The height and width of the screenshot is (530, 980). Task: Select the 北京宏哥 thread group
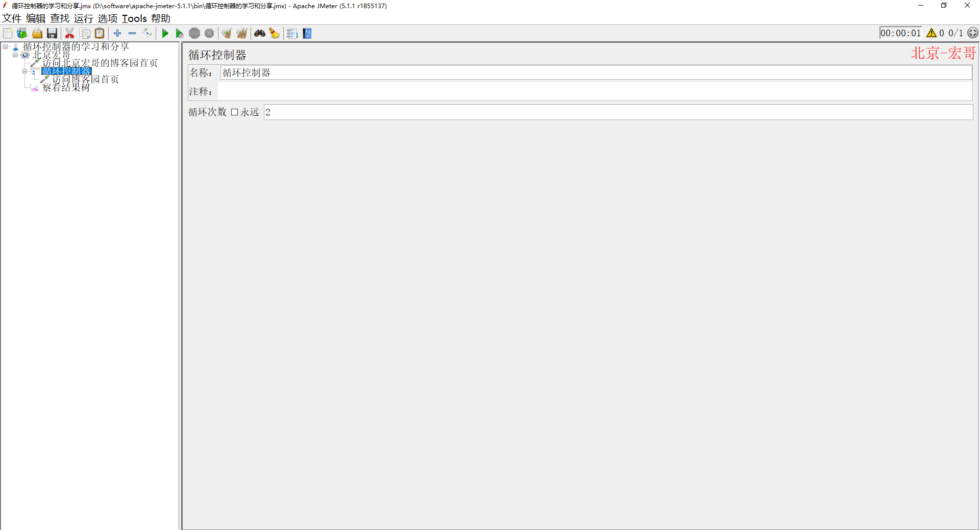point(52,55)
